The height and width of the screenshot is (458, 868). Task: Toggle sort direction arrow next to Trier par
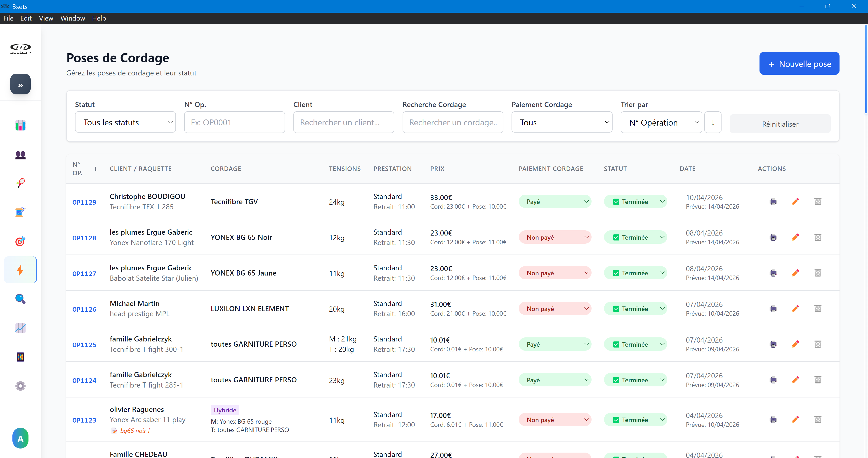[713, 123]
